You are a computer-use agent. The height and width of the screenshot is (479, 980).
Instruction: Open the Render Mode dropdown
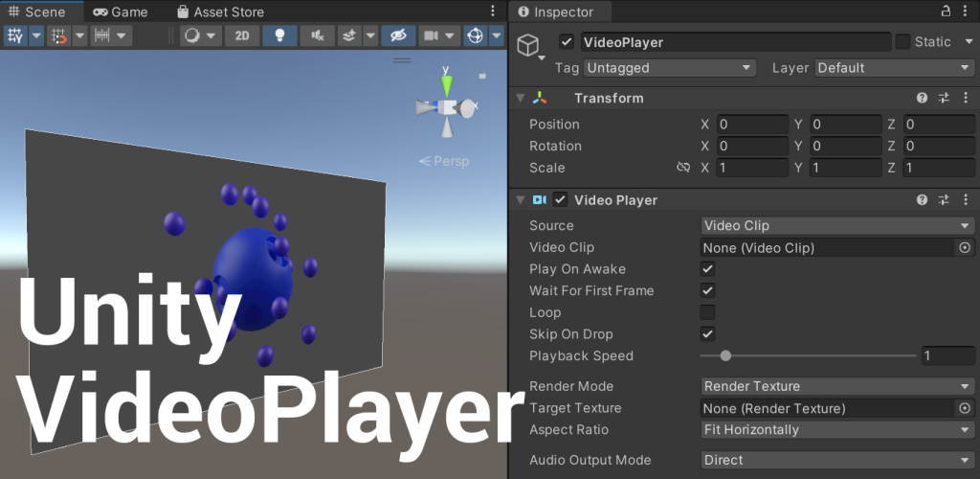click(x=836, y=386)
